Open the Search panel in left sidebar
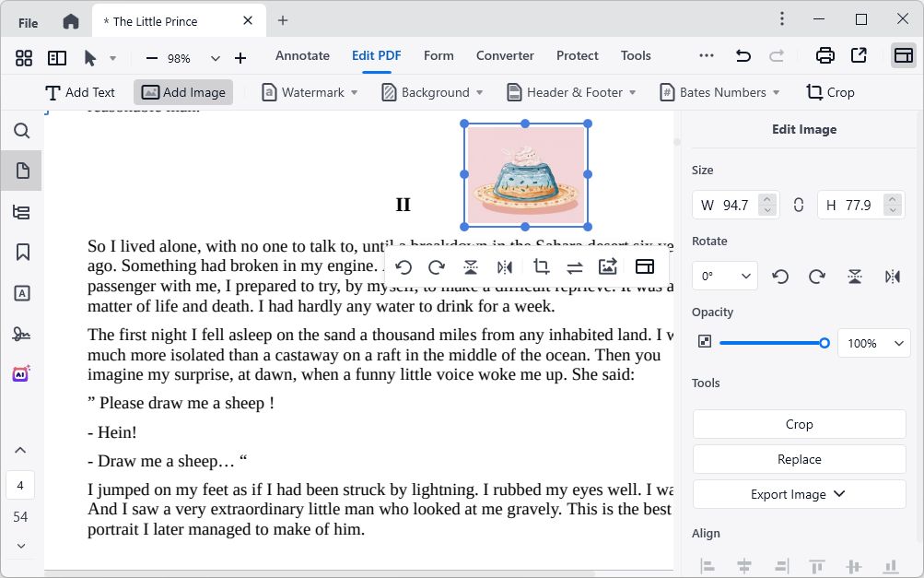The height and width of the screenshot is (578, 924). pos(22,131)
